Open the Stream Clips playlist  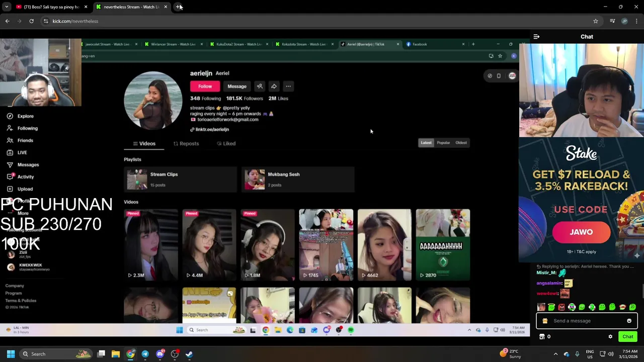point(180,179)
